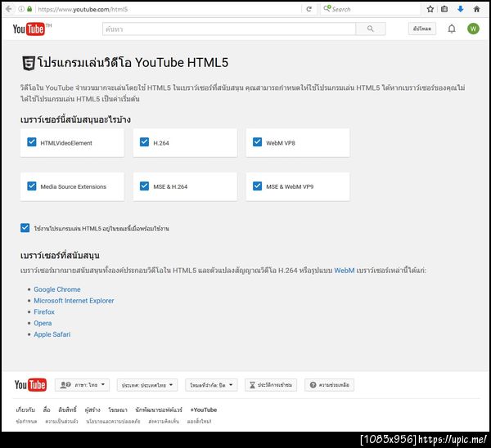The height and width of the screenshot is (448, 491).
Task: Click the watch history hourglass button
Action: (271, 385)
